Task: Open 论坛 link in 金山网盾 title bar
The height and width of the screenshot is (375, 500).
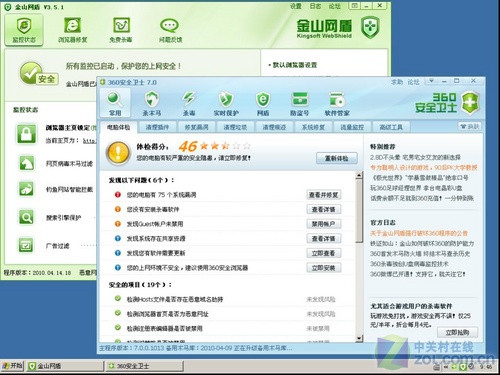Action: point(335,6)
